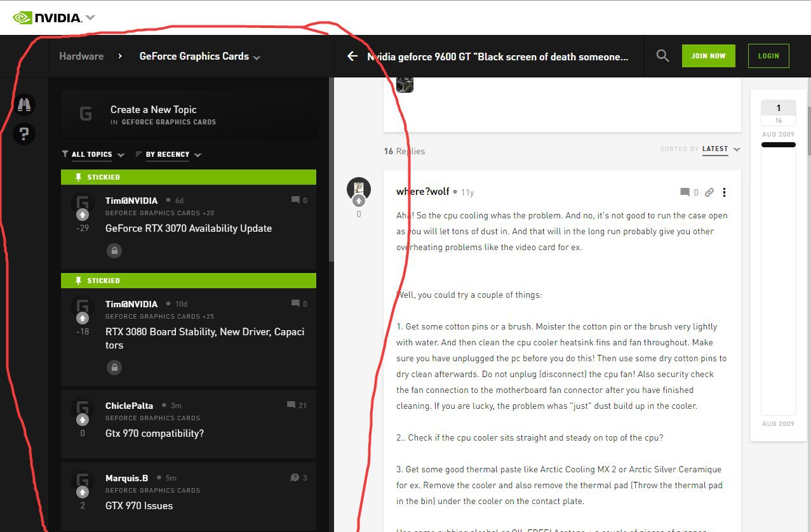The image size is (811, 532).
Task: Upvote the RTX 3070 Availability Update topic
Action: pos(83,215)
